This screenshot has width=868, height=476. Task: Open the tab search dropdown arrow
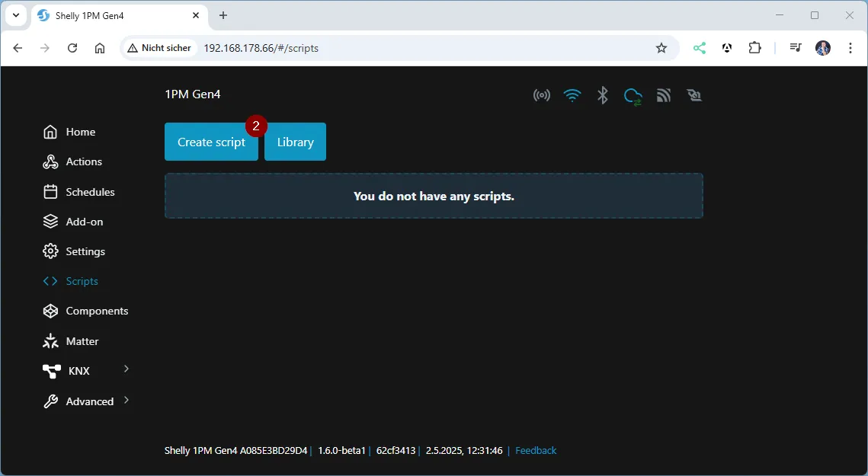[15, 15]
